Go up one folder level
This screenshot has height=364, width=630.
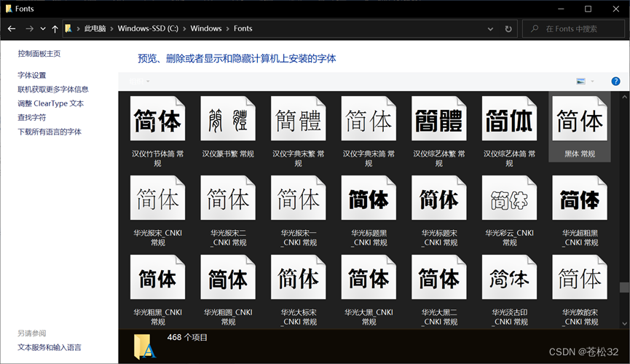55,28
